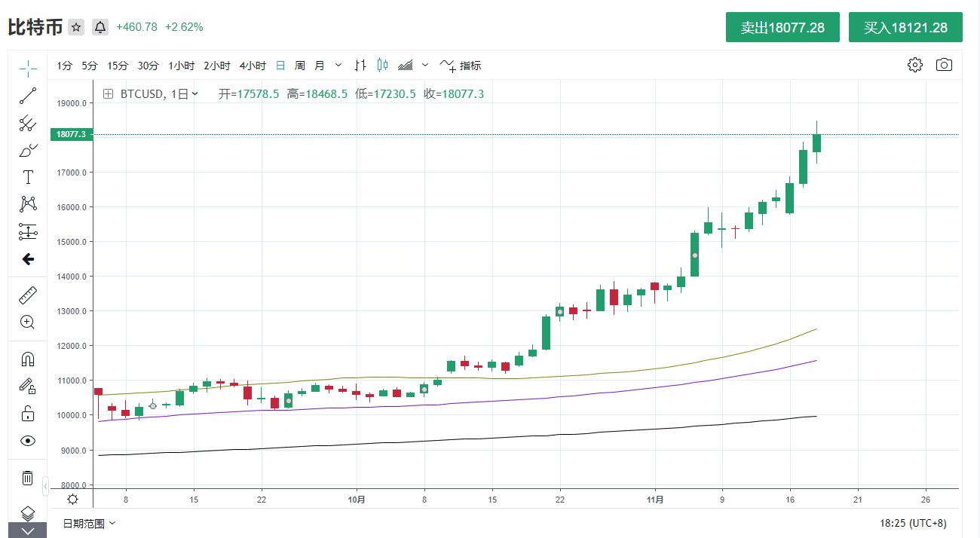The width and height of the screenshot is (980, 538).
Task: Click the 卖出18077.28 sell button
Action: pyautogui.click(x=782, y=27)
